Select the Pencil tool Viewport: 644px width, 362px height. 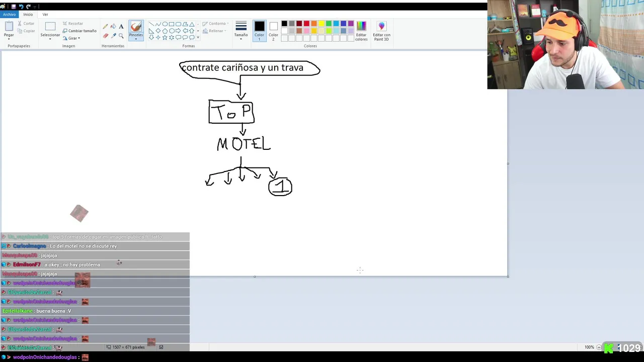point(105,27)
